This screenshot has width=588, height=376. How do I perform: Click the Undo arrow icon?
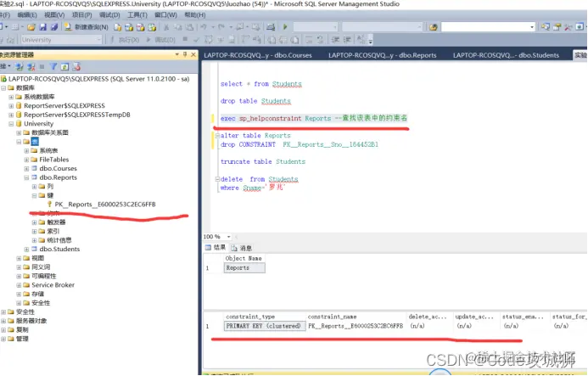[204, 27]
